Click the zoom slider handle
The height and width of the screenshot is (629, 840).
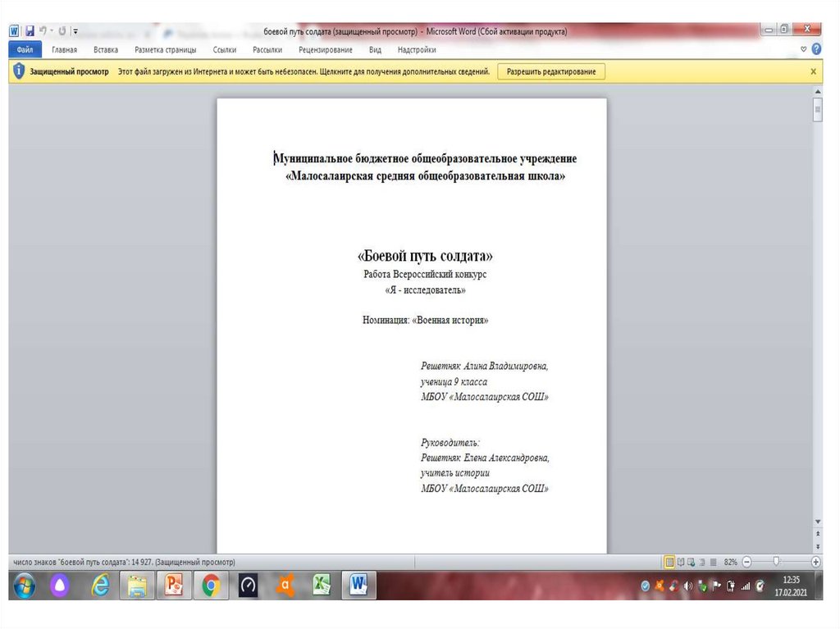coord(776,562)
